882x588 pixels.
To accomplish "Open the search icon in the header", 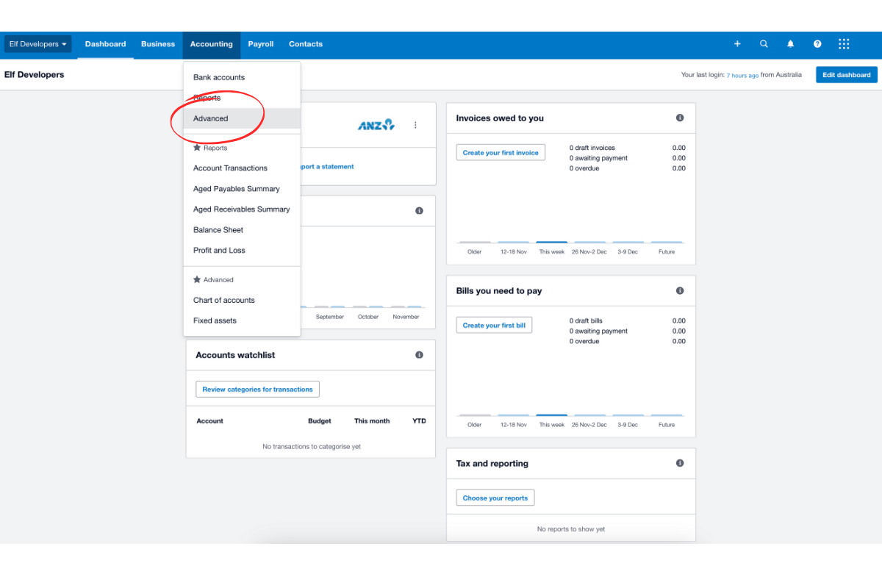I will click(764, 44).
